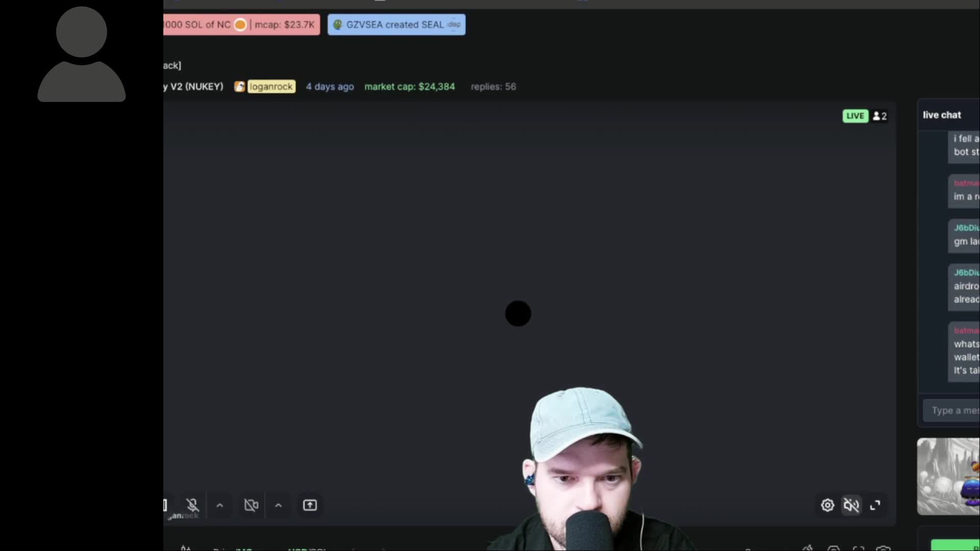
Task: Toggle the disabled camera button
Action: pos(251,505)
